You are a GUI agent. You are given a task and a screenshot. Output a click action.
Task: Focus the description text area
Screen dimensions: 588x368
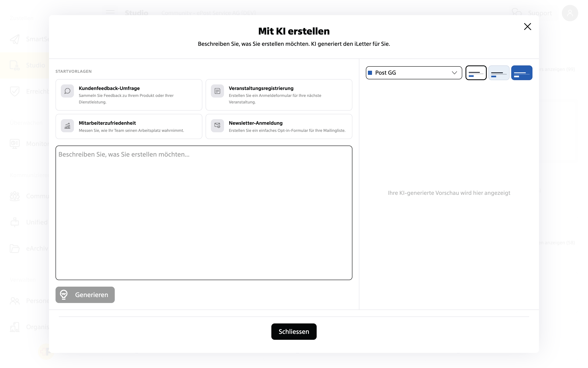(204, 213)
